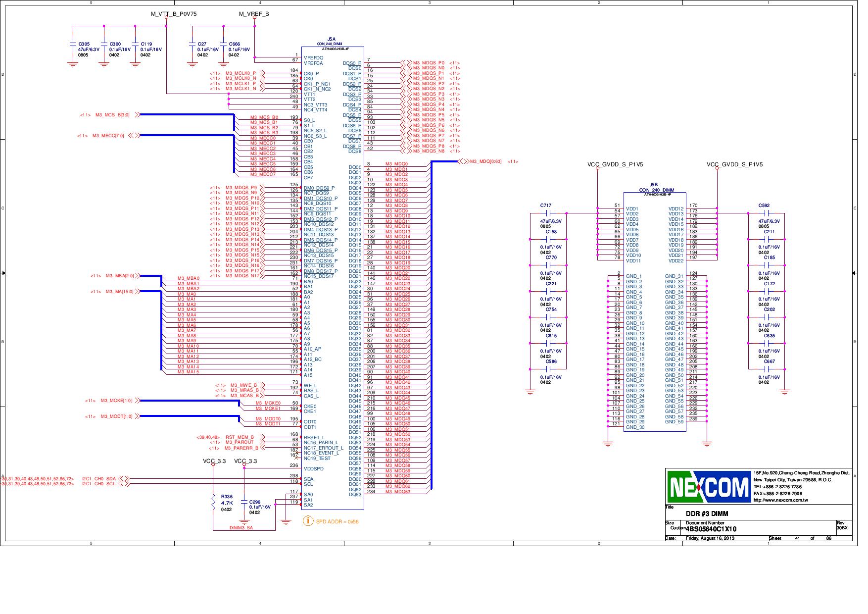
Task: Select the ground symbol below capacitor C717
Action: click(530, 391)
